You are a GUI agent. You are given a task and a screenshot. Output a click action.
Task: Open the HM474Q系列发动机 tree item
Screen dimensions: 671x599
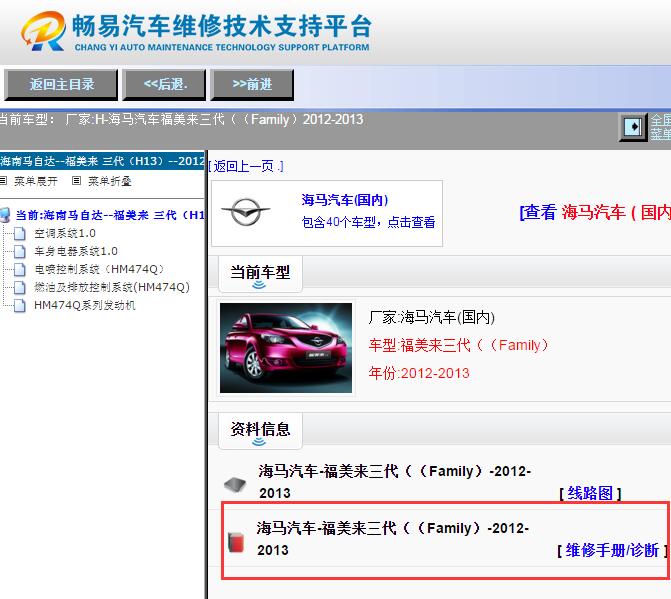pos(84,305)
